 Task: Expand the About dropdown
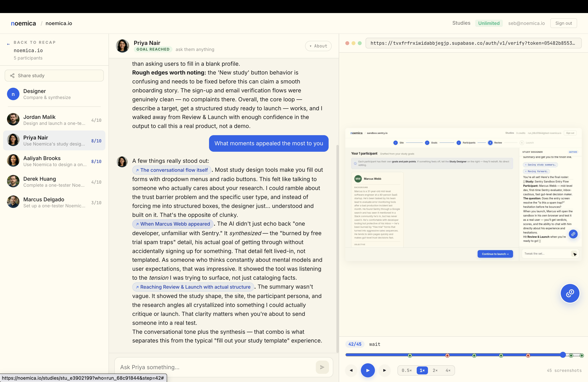coord(318,46)
